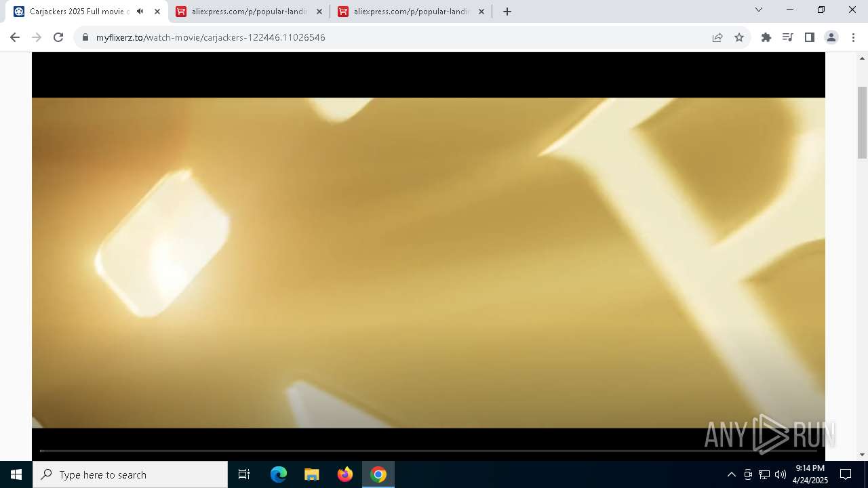
Task: Toggle the browser side panel
Action: [809, 37]
